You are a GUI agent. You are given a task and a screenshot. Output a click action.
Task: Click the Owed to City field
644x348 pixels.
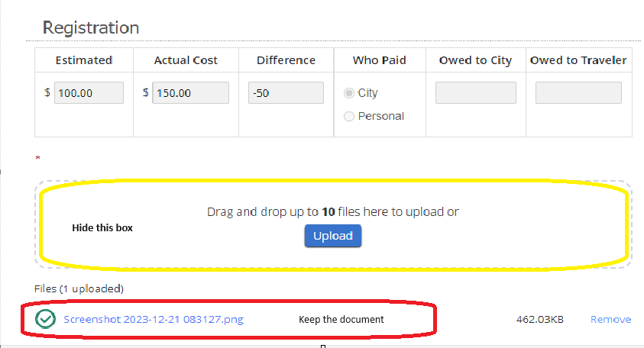tap(476, 93)
